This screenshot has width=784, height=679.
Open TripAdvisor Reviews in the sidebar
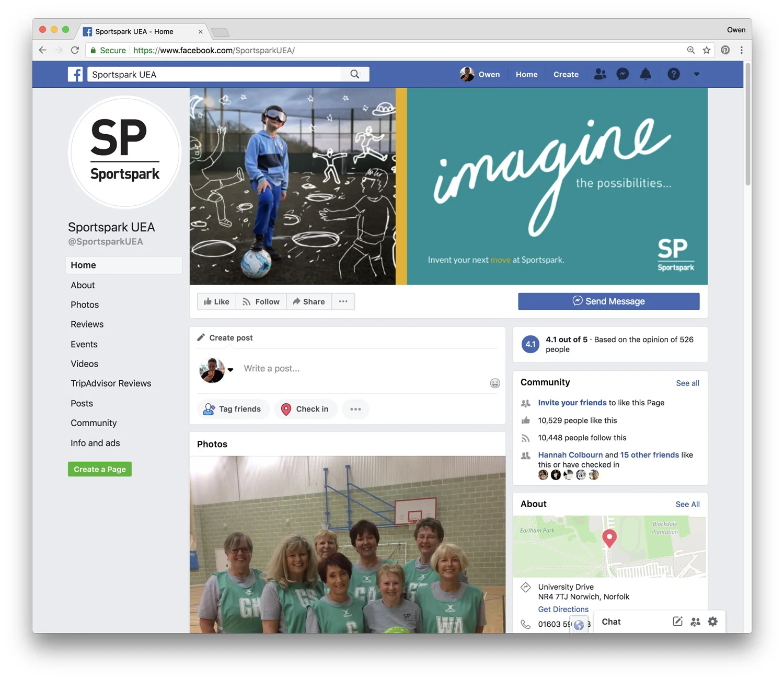(x=111, y=383)
